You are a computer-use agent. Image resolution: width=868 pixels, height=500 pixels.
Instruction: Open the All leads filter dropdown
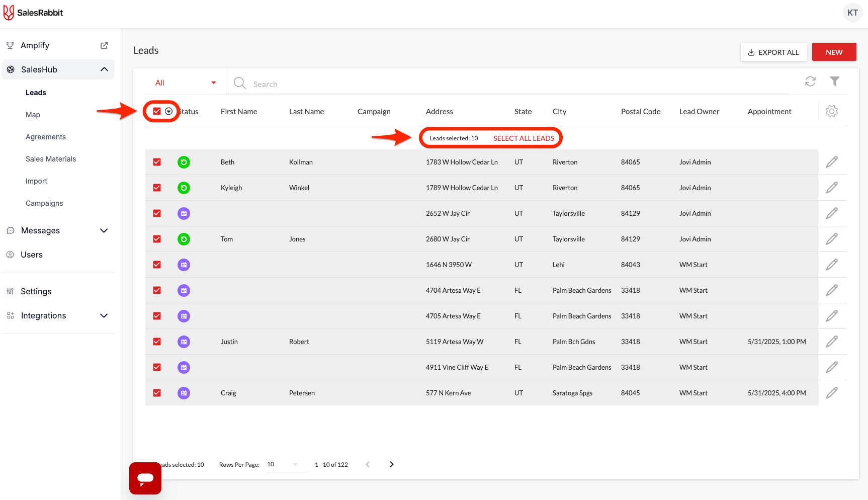(185, 82)
